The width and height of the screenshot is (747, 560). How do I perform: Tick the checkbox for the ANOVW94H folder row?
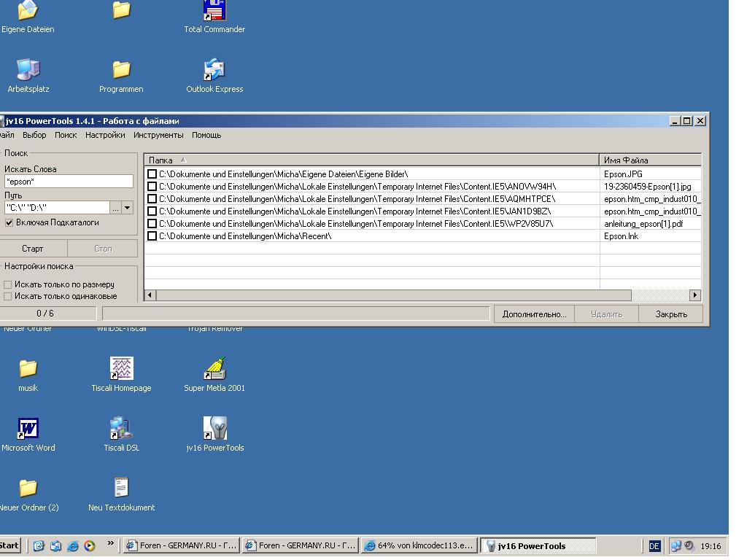click(x=152, y=186)
